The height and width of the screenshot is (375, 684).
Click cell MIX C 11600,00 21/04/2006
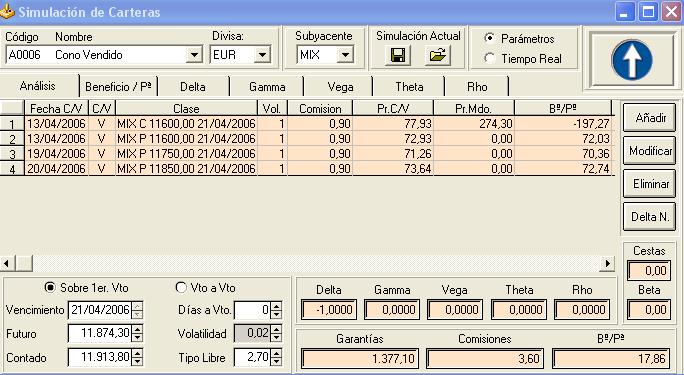tap(186, 124)
